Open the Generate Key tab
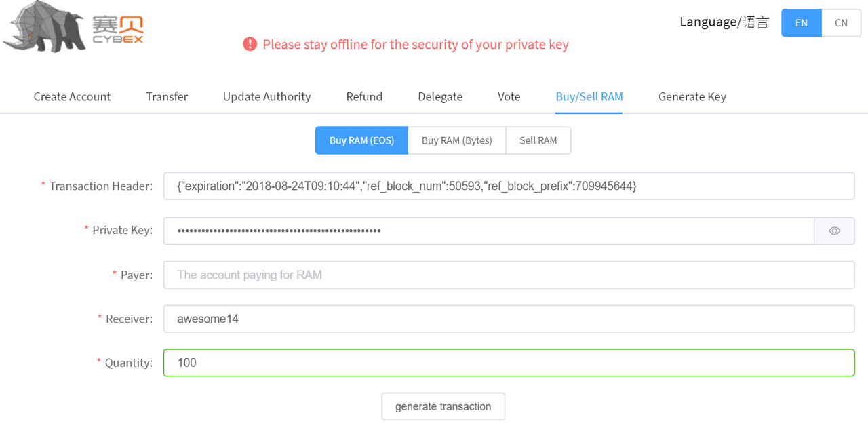Screen dimensions: 868x434 (x=692, y=96)
